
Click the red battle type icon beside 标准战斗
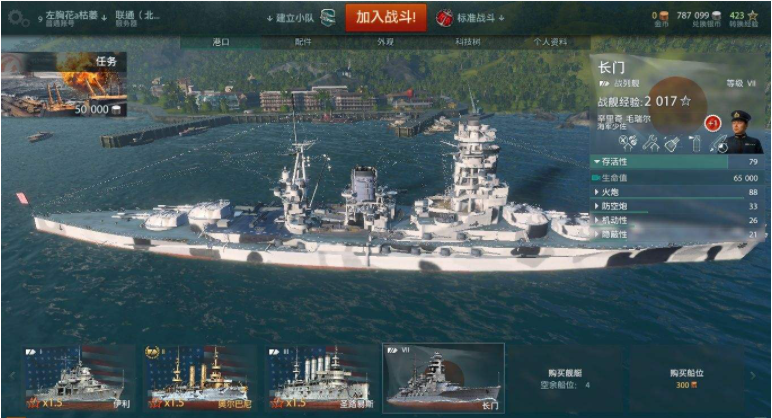[x=444, y=18]
